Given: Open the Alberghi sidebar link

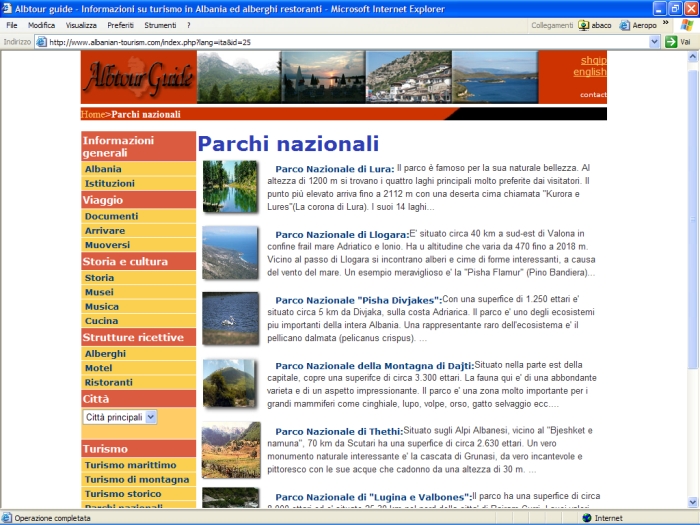Looking at the screenshot, I should [x=105, y=354].
